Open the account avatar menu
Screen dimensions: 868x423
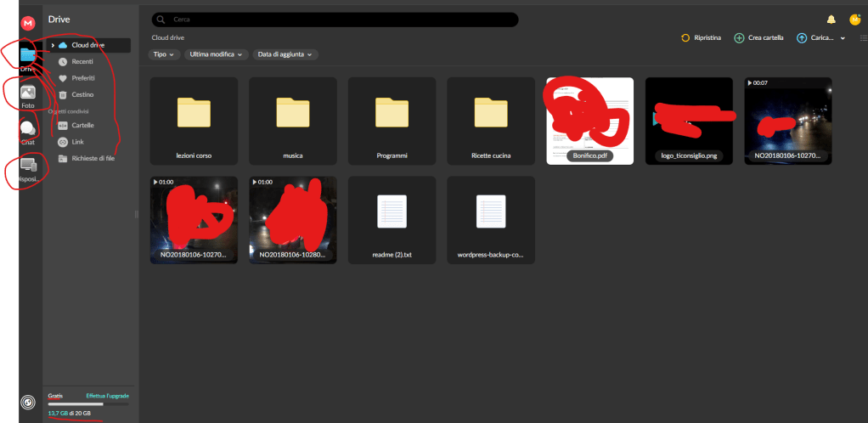click(854, 20)
